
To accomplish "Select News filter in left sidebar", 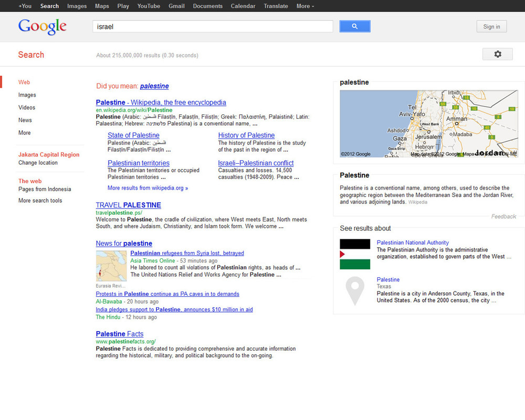I will [25, 120].
